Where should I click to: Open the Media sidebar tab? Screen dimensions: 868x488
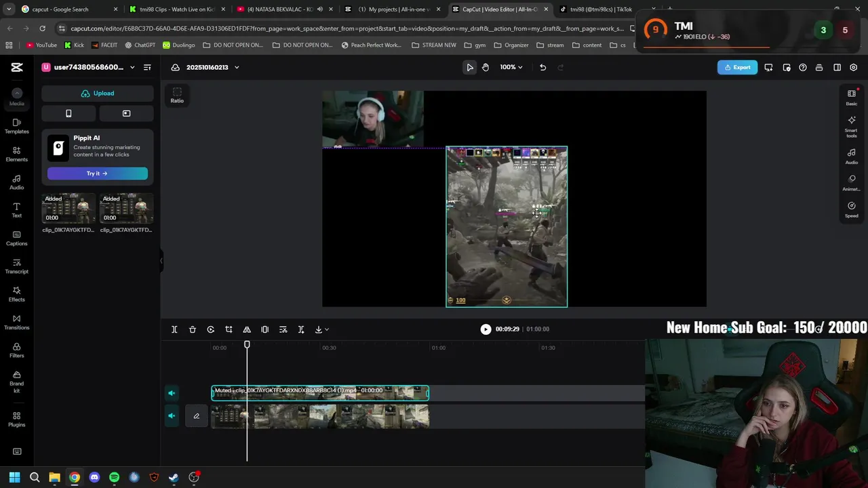(17, 98)
